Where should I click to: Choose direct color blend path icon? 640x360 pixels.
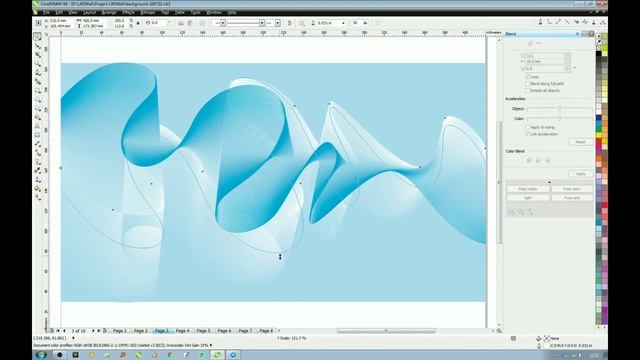pyautogui.click(x=529, y=161)
